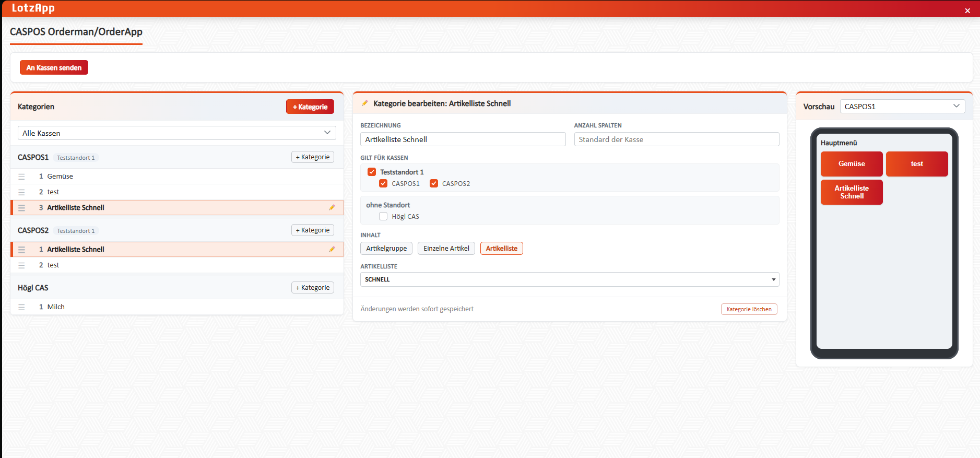Select CASPOS2 test category row
Viewport: 980px width, 458px height.
177,265
